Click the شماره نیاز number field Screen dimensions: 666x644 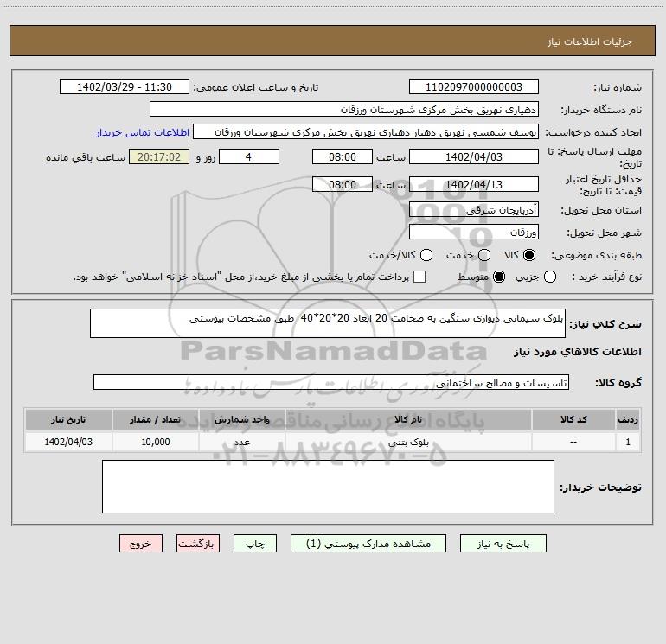(x=473, y=87)
